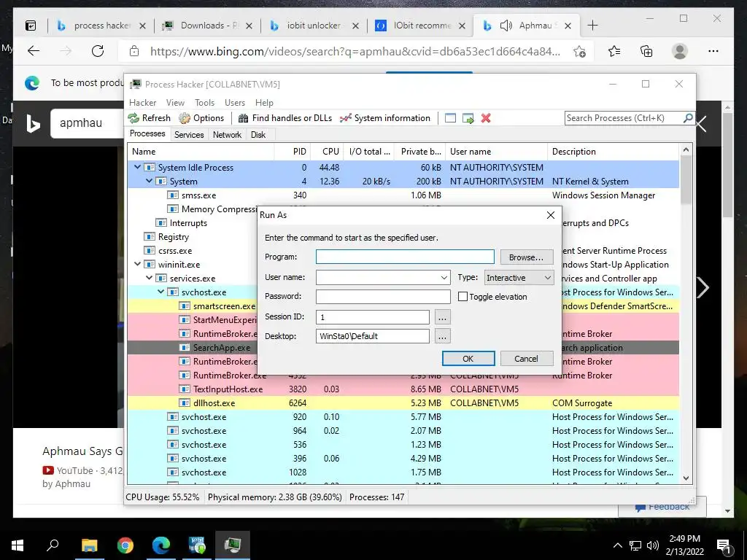
Task: Click the Process Hacker title bar icon
Action: click(x=136, y=85)
